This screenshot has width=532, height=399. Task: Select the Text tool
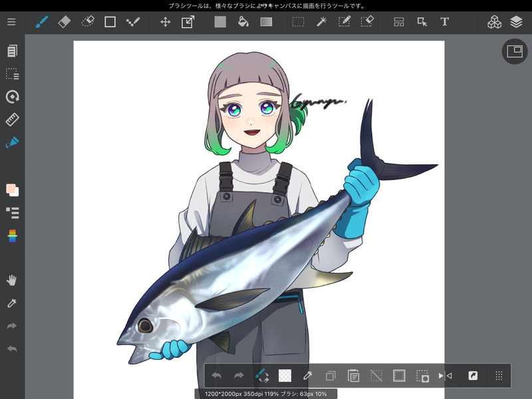[444, 22]
